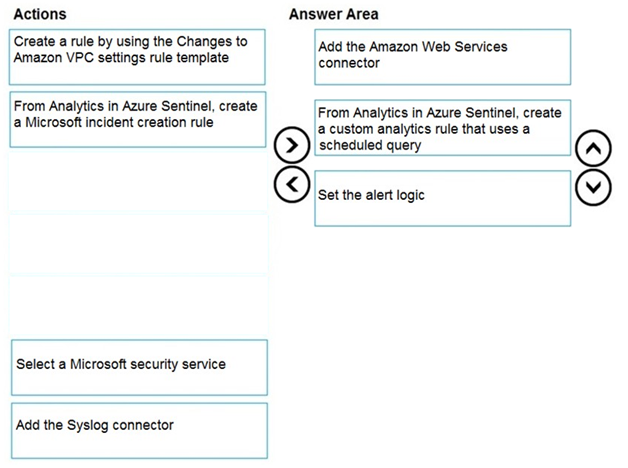Select the 'Select a Microsoft security service' action

click(139, 368)
